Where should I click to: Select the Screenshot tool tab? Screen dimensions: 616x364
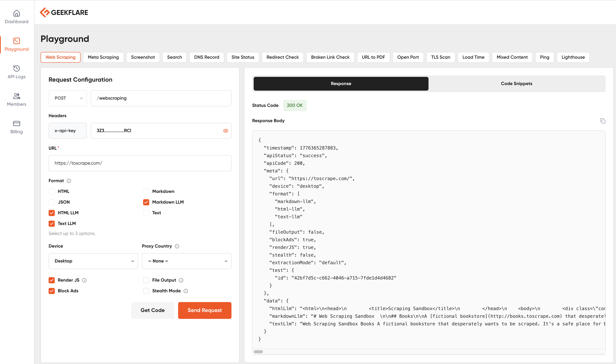[x=143, y=57]
